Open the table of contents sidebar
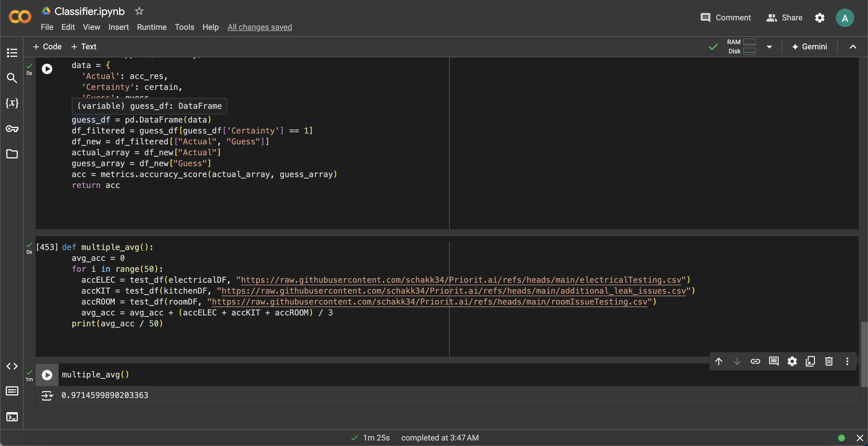Image resolution: width=868 pixels, height=446 pixels. click(x=12, y=53)
